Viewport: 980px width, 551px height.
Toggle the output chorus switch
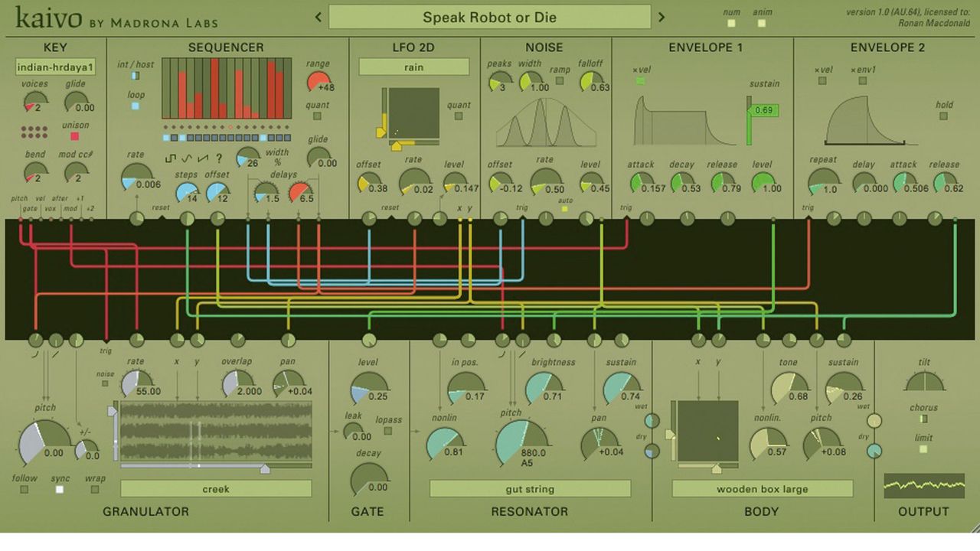click(924, 419)
